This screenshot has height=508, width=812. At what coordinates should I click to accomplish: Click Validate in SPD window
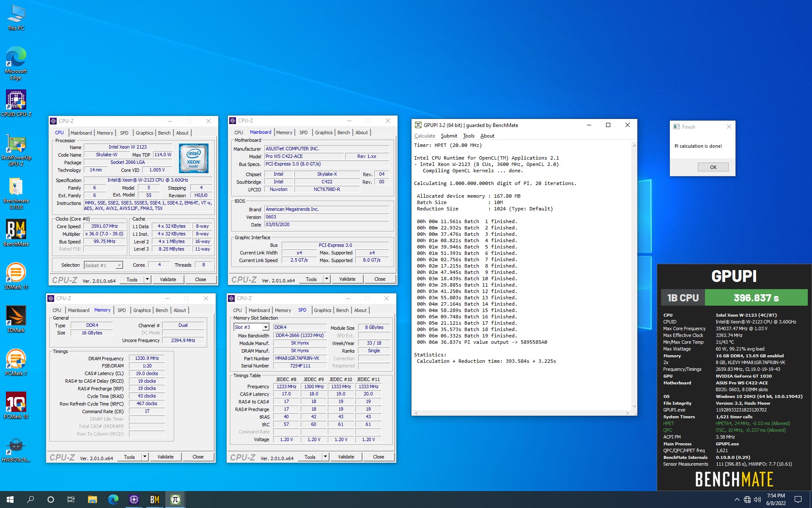tap(346, 457)
